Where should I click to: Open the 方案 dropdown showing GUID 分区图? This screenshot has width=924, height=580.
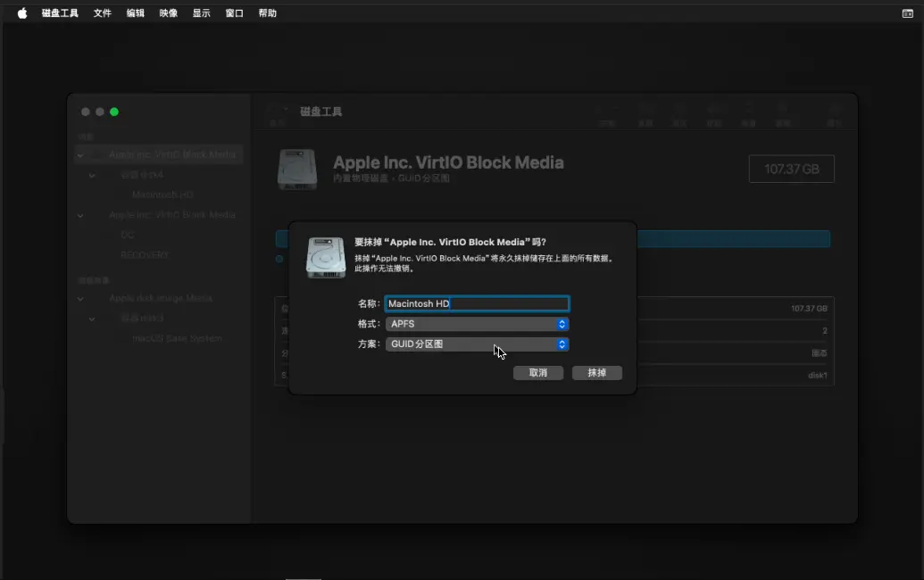pyautogui.click(x=477, y=344)
